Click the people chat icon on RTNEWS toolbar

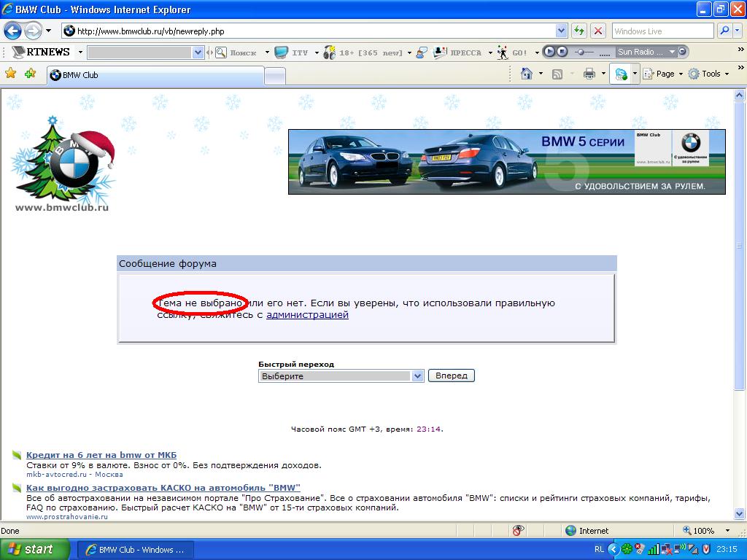[x=421, y=52]
